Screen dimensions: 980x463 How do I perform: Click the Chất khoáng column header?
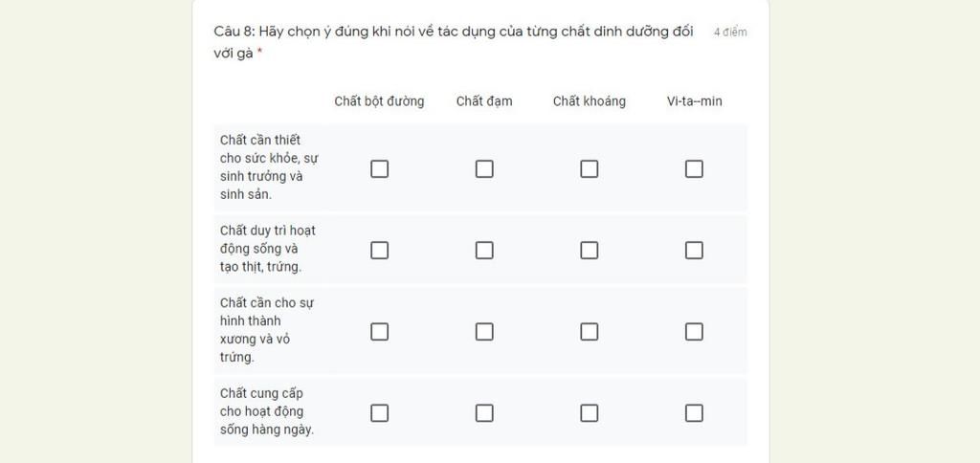pyautogui.click(x=590, y=101)
